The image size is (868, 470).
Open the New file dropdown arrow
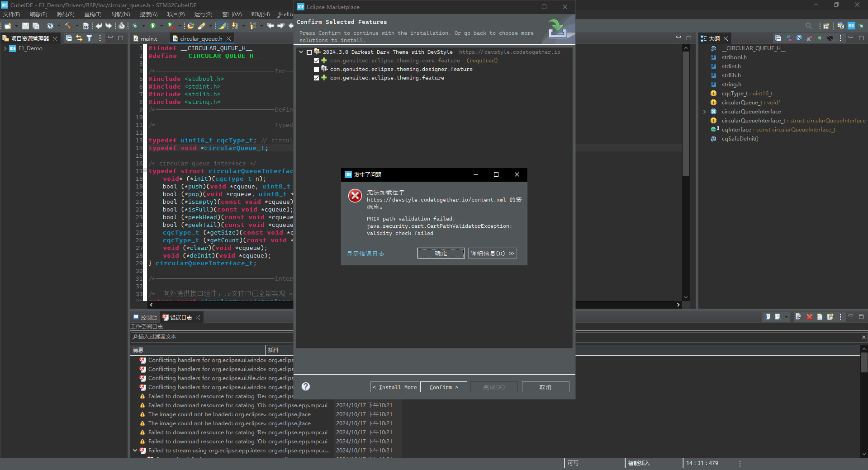pos(16,26)
